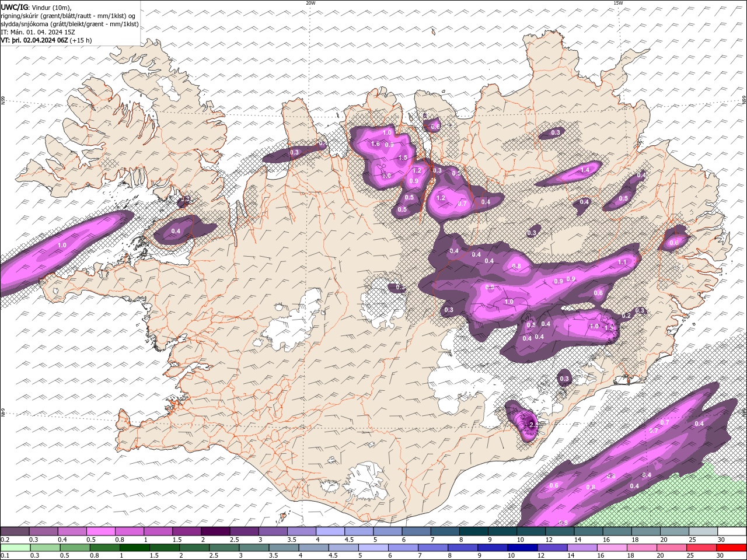Viewport: 747px width, 560px height.
Task: Click the 'VT: þri. 02.04.2024 06Z' valid time
Action: pyautogui.click(x=34, y=40)
